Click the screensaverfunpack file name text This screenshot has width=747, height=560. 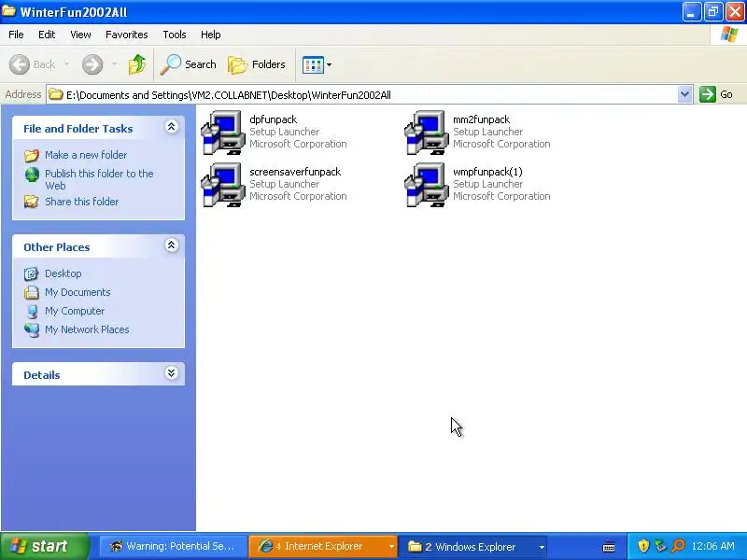pos(295,172)
